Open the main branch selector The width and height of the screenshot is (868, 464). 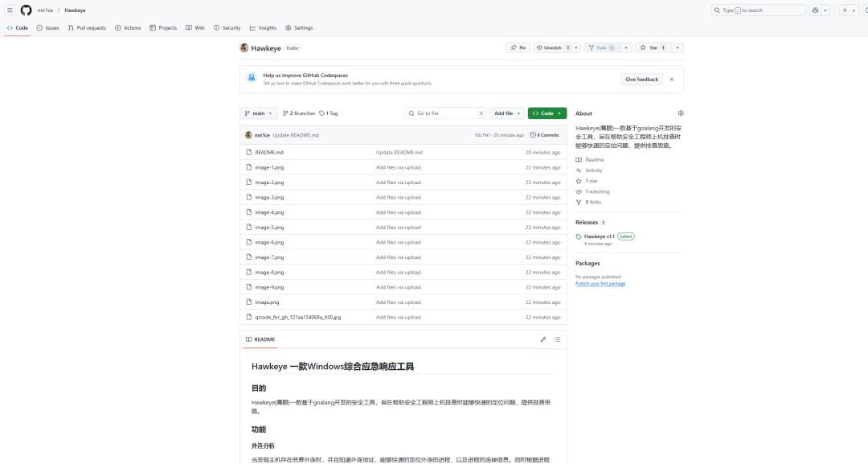click(x=258, y=113)
